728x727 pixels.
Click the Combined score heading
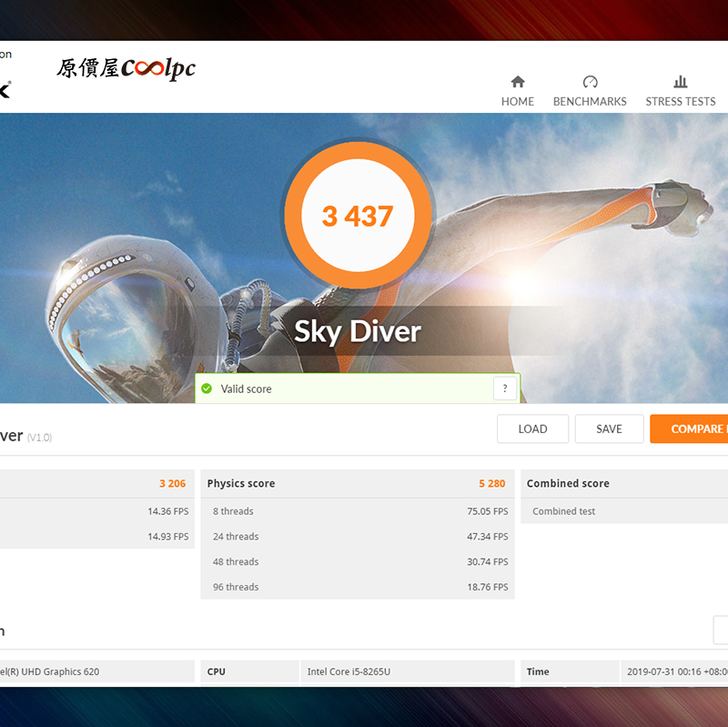pos(568,483)
